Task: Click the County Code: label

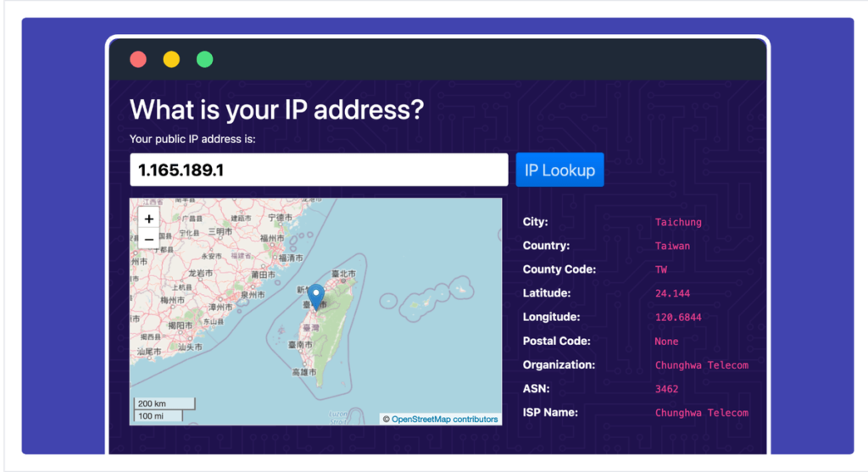Action: 559,269
